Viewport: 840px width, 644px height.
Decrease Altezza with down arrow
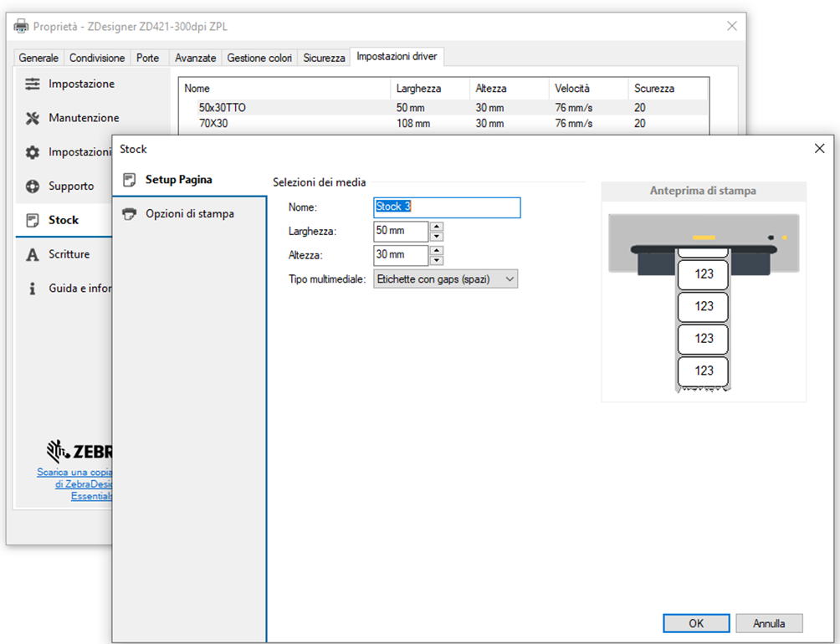point(436,260)
